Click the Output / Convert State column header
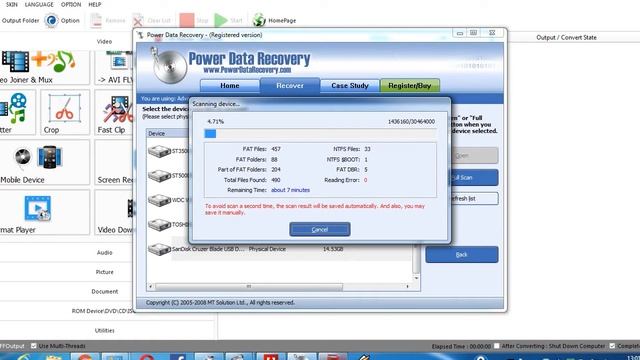This screenshot has height=360, width=640. tap(566, 37)
